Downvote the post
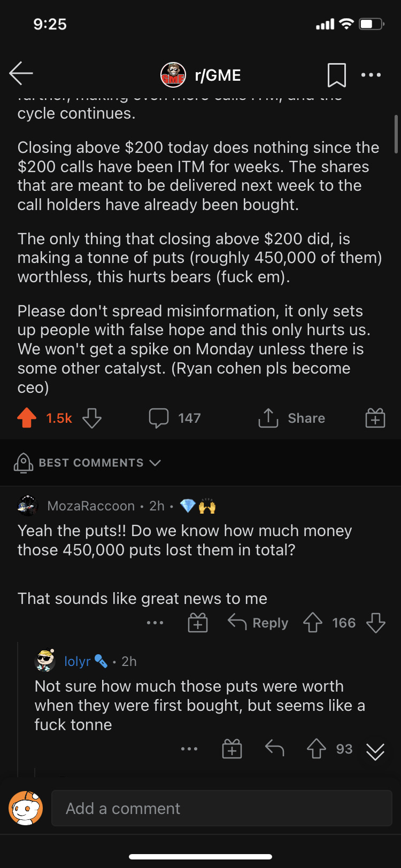Image resolution: width=401 pixels, height=868 pixels. [92, 418]
